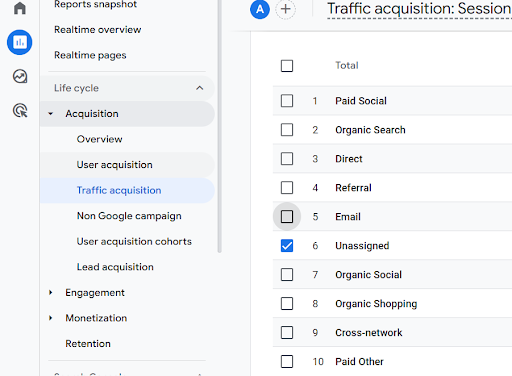Image resolution: width=512 pixels, height=376 pixels.
Task: Click 'Organic Shopping' channel name
Action: point(376,304)
